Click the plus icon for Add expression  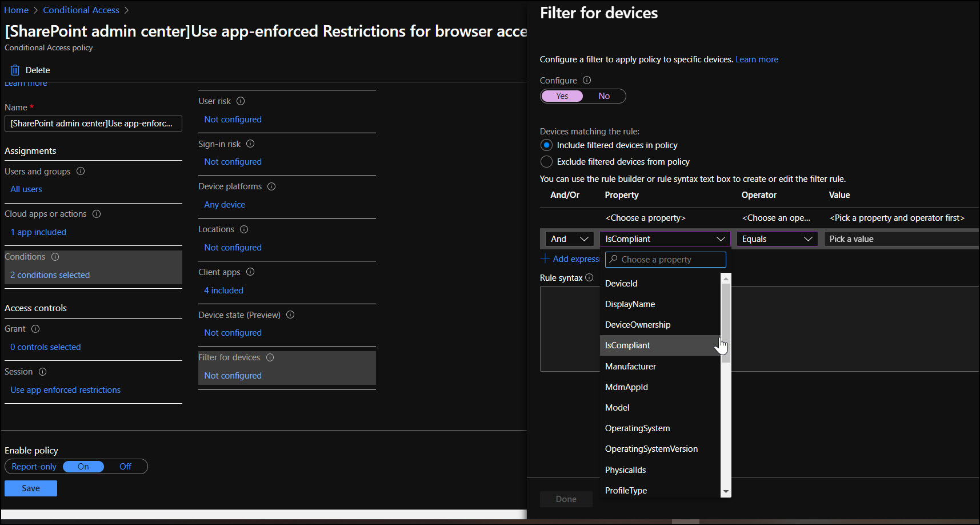[x=545, y=258]
